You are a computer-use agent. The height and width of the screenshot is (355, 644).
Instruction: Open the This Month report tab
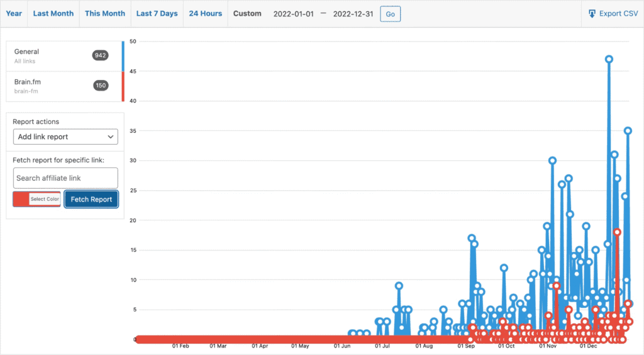[x=105, y=13]
